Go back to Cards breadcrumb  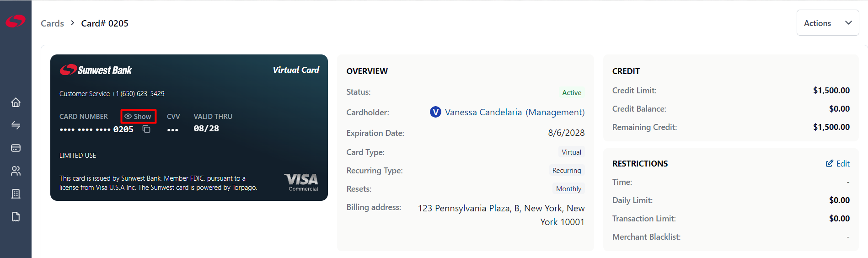click(x=52, y=23)
